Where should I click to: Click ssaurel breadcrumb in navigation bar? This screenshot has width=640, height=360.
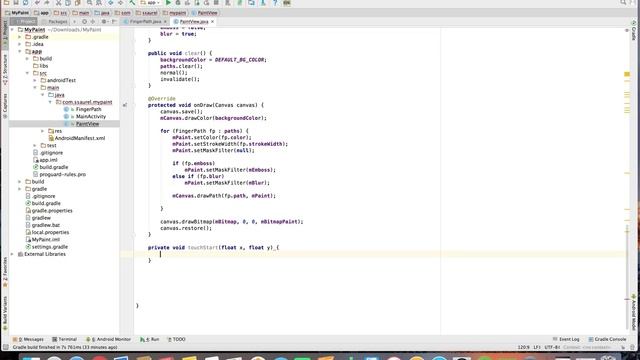click(x=147, y=13)
